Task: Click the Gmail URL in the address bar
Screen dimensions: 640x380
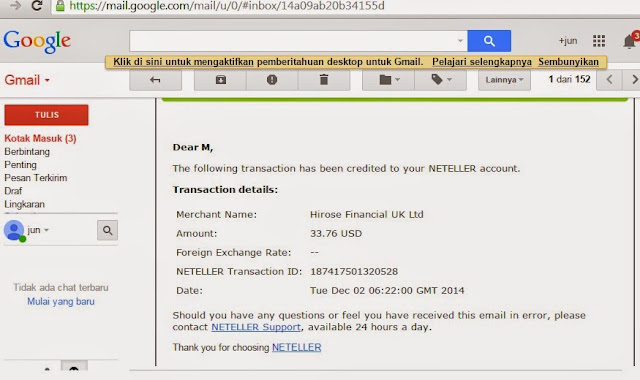Action: (x=227, y=6)
